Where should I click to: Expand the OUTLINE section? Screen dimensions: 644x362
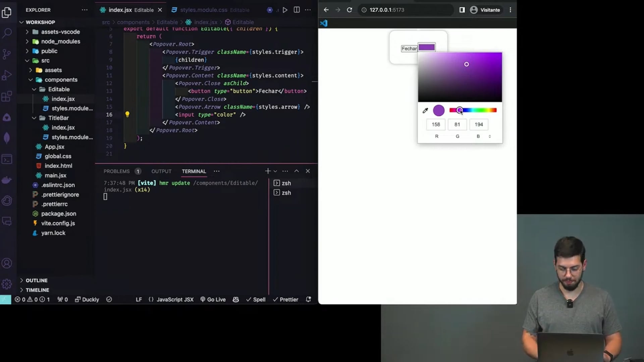click(37, 280)
